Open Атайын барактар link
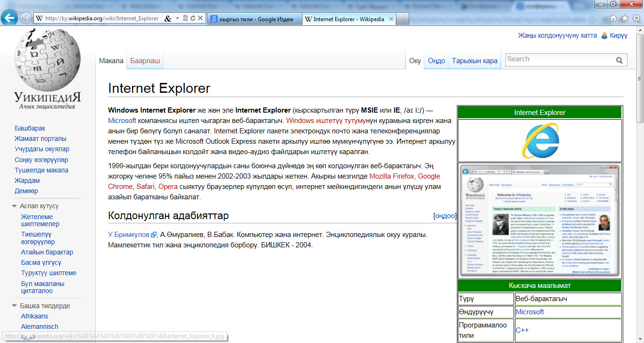Image resolution: width=644 pixels, height=343 pixels. pos(47,252)
